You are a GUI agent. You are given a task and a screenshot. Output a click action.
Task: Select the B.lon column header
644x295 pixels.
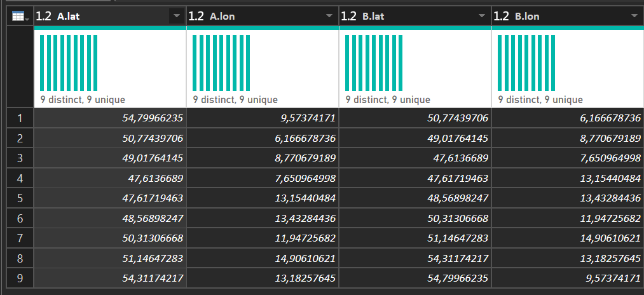568,16
